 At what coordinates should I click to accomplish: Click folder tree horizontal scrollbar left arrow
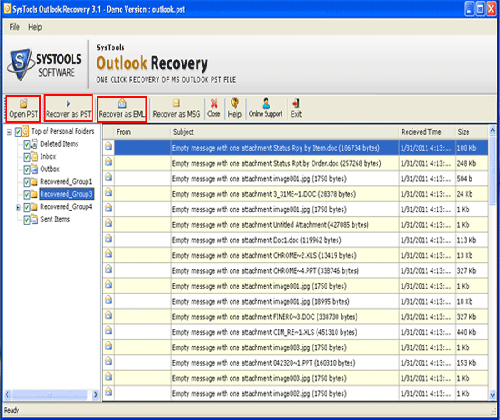tap(7, 395)
